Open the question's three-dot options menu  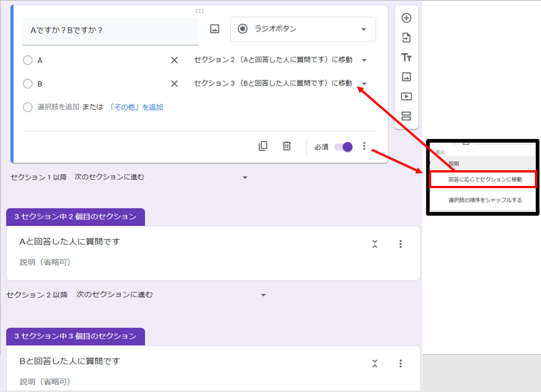(364, 146)
